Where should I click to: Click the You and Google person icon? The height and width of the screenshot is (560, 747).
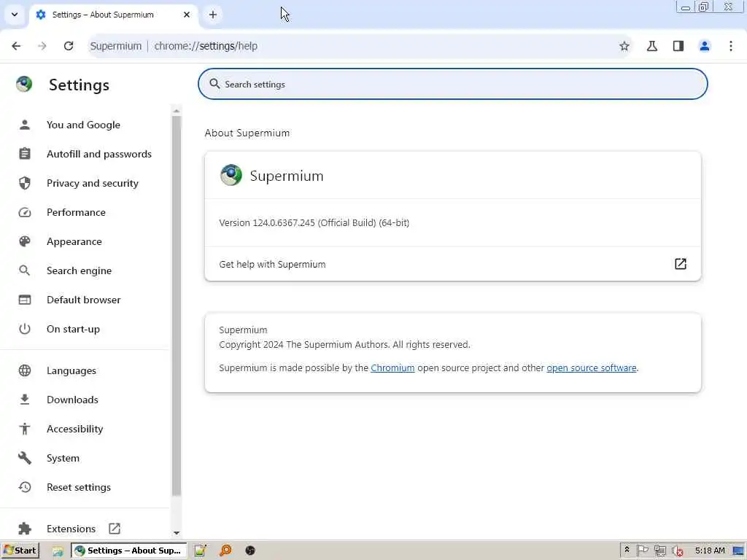(25, 125)
